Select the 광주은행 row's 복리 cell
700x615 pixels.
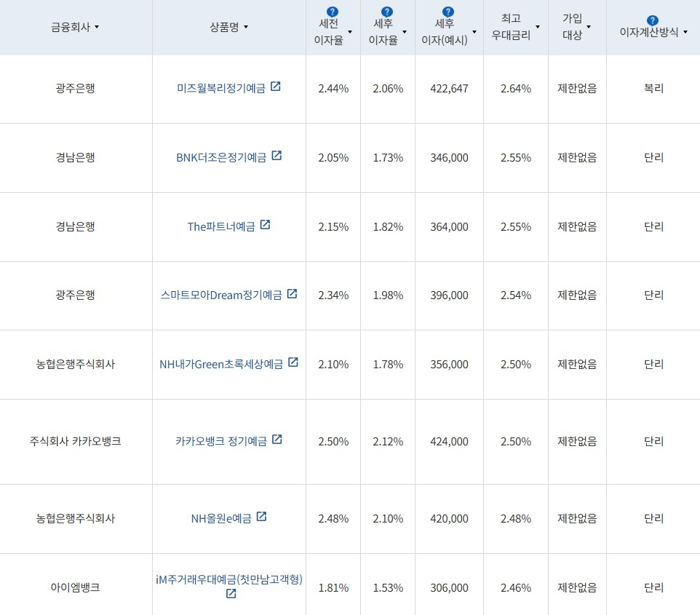[x=653, y=89]
